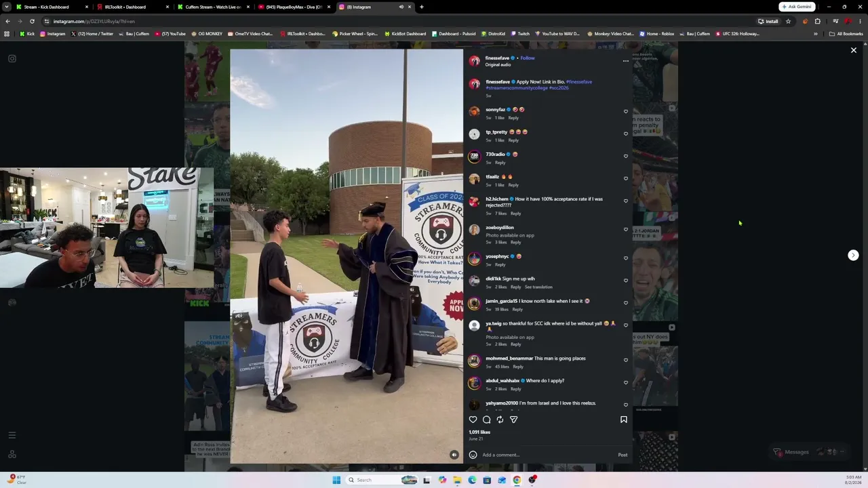Share the post with the send icon
Image resolution: width=868 pixels, height=488 pixels.
click(x=514, y=420)
